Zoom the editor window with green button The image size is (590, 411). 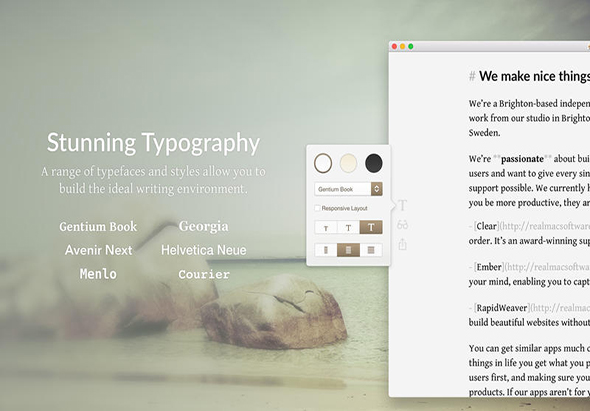pos(411,46)
